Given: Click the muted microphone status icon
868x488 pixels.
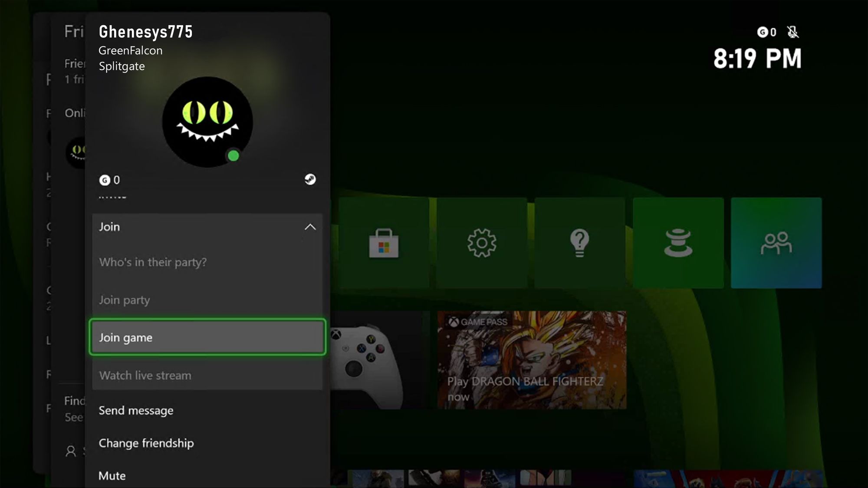Looking at the screenshot, I should point(793,32).
